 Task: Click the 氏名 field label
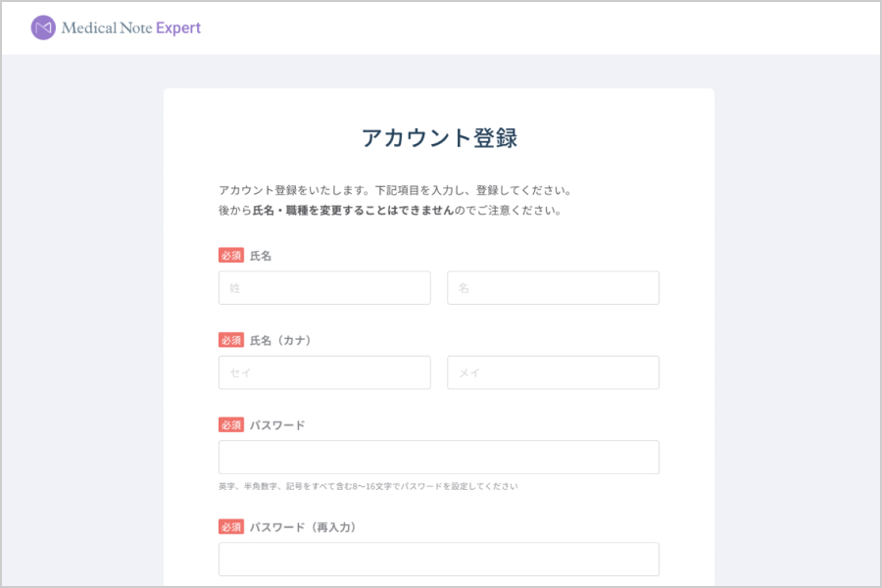point(261,256)
